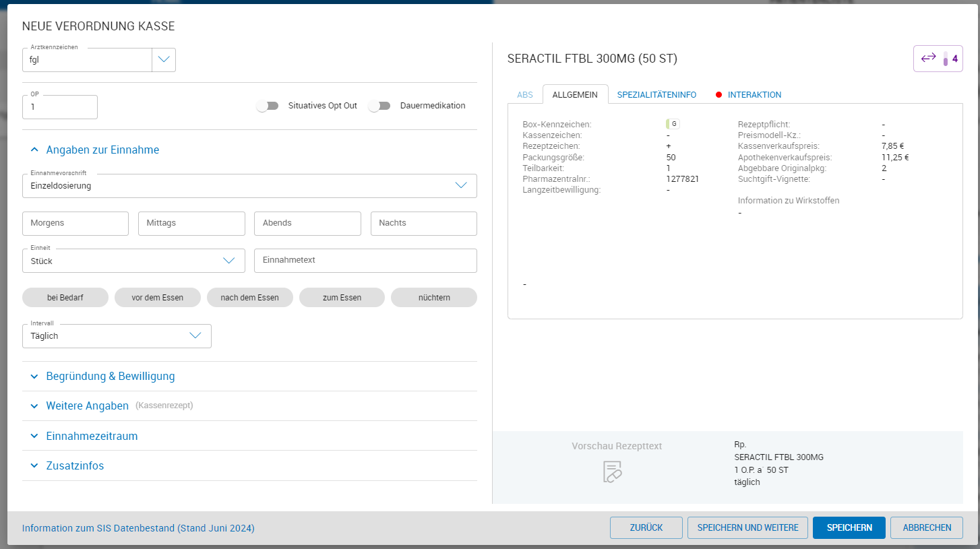The width and height of the screenshot is (980, 549).
Task: Focus the Arztkennzeichen field containing fgl
Action: [88, 60]
